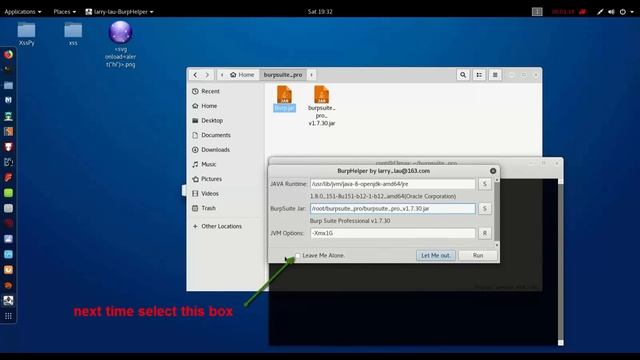Toggle the file manager list view
The width and height of the screenshot is (640, 360).
click(x=479, y=75)
